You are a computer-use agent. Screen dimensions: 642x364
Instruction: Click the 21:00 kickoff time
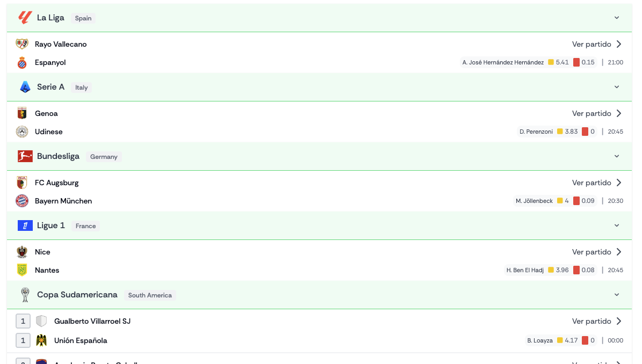coord(615,62)
